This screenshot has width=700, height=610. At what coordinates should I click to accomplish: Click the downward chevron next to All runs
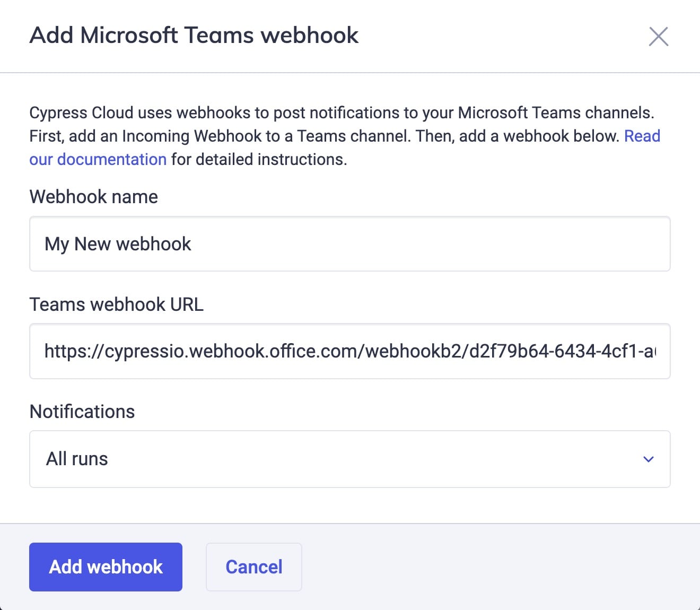pyautogui.click(x=648, y=459)
